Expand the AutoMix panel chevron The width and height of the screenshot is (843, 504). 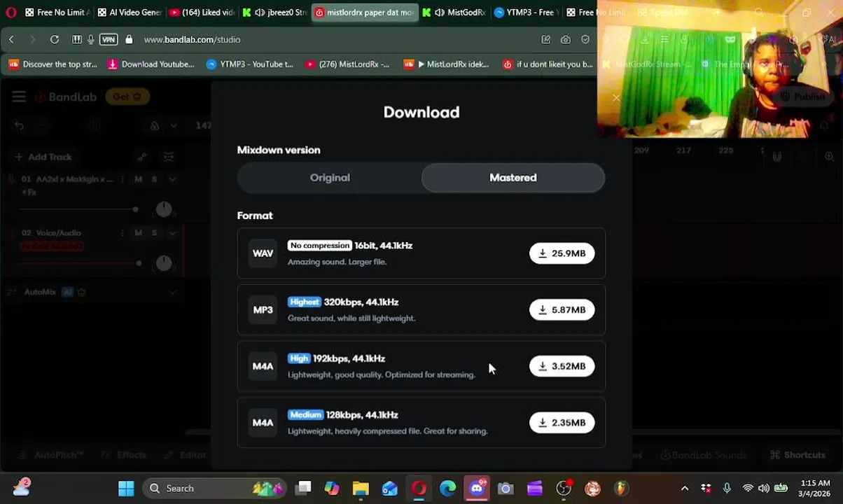[x=172, y=292]
